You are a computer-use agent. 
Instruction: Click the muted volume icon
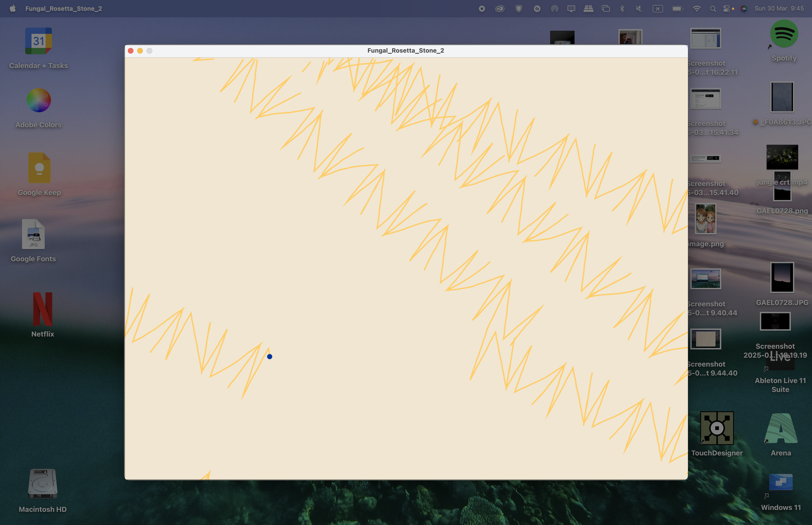point(639,8)
